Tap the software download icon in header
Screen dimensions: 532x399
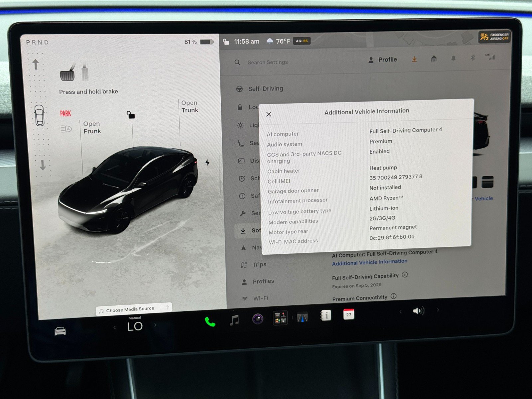(x=414, y=59)
